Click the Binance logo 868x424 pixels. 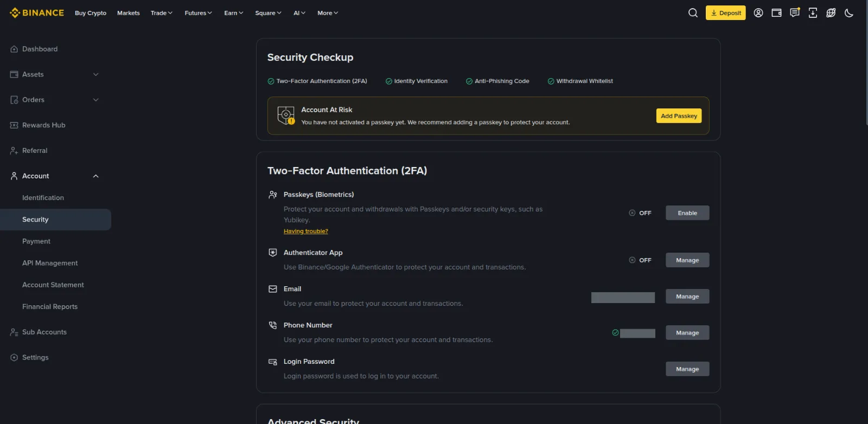(37, 12)
